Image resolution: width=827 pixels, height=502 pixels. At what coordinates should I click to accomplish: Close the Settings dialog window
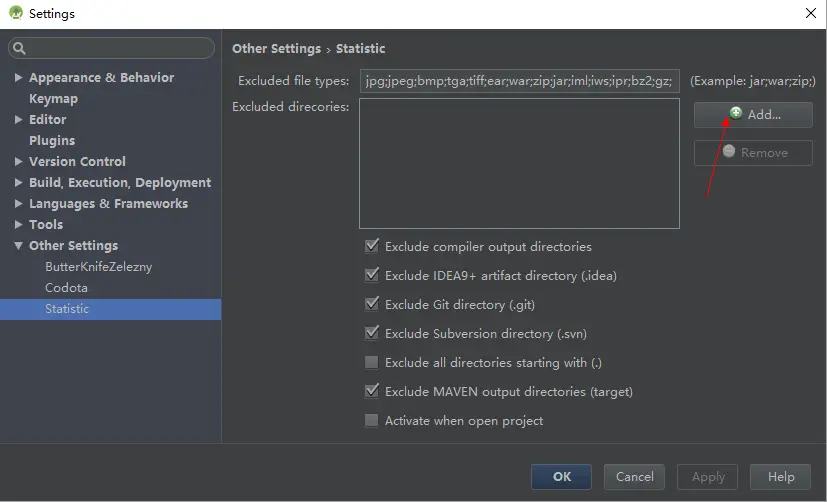[x=811, y=13]
